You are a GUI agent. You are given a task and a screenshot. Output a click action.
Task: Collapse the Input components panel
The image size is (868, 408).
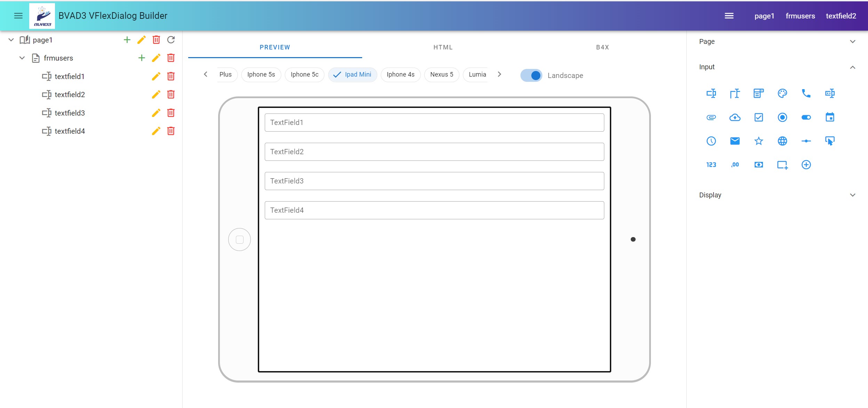852,67
